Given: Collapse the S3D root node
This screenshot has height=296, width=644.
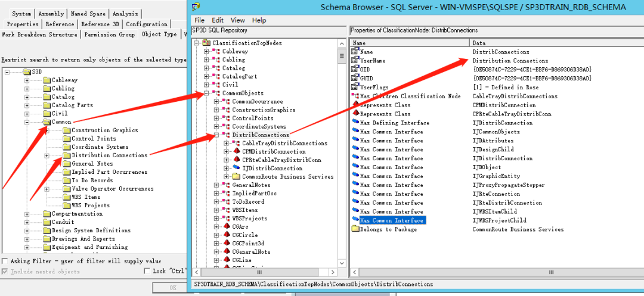Looking at the screenshot, I should click(x=7, y=71).
